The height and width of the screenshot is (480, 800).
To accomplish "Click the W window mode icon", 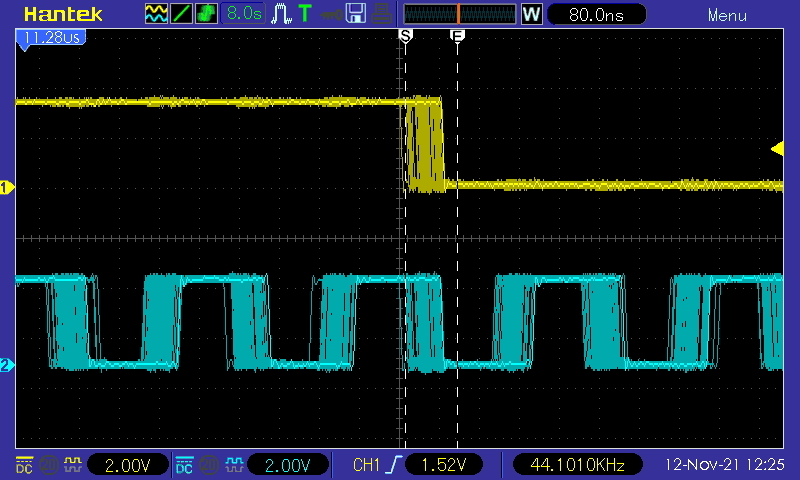I will tap(531, 14).
